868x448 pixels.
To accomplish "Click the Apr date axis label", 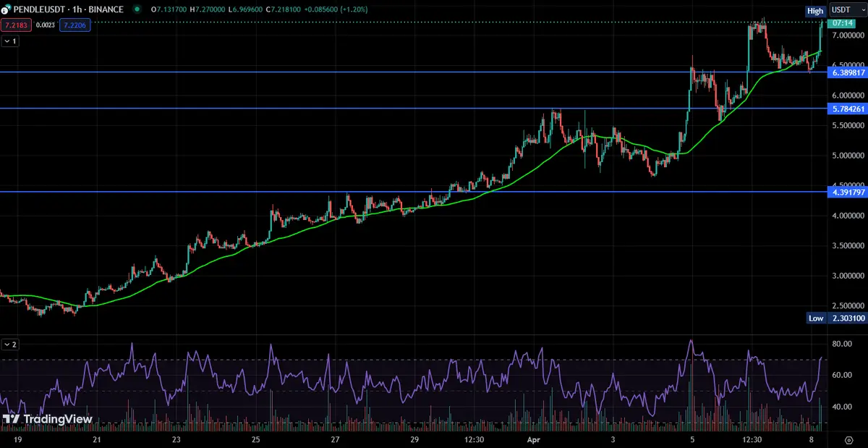I will [x=533, y=439].
